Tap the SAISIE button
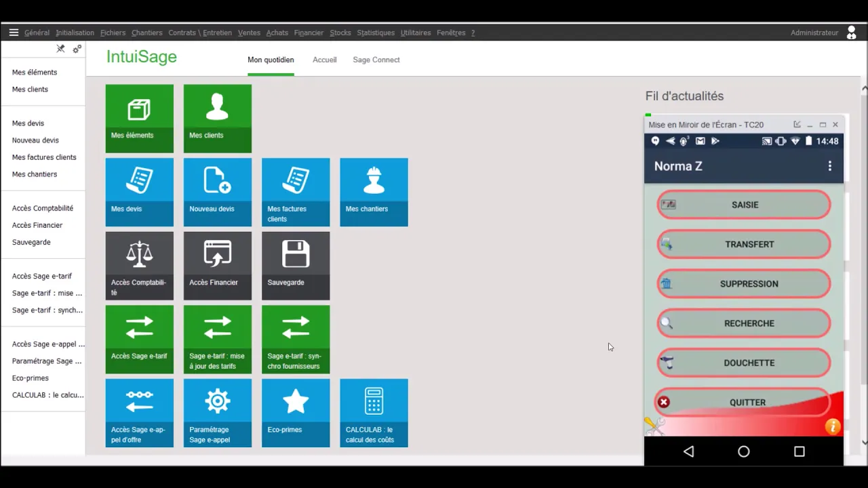 pyautogui.click(x=744, y=205)
